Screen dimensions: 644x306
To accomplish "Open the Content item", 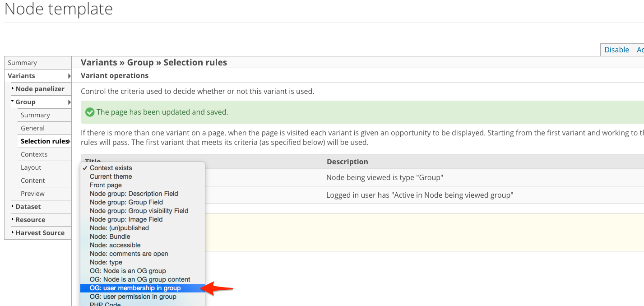I will pyautogui.click(x=33, y=181).
